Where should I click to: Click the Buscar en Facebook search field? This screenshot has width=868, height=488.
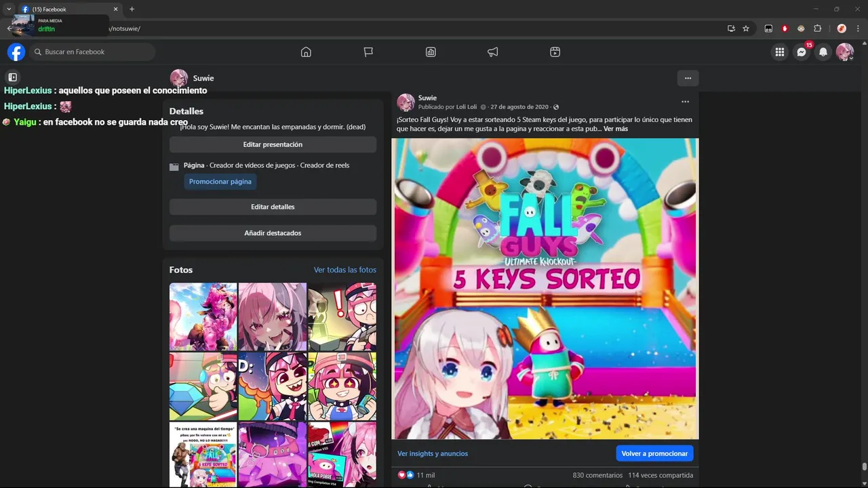tap(92, 52)
